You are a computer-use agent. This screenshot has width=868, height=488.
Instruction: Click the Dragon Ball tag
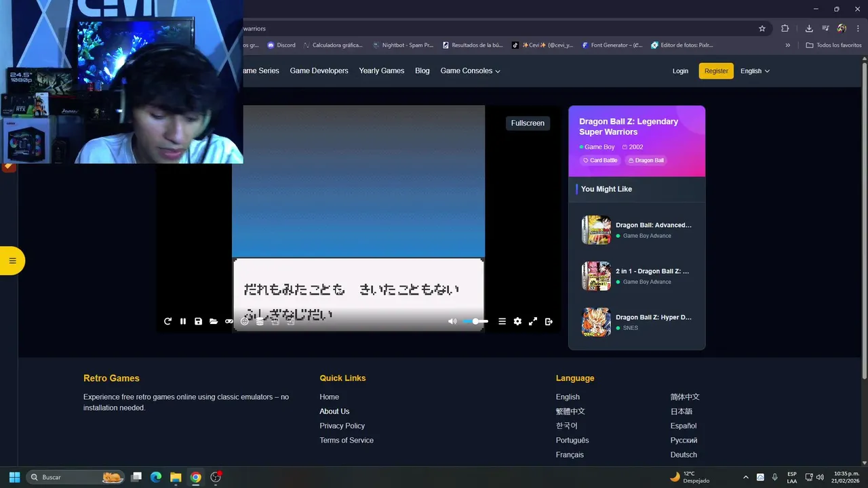(x=646, y=161)
